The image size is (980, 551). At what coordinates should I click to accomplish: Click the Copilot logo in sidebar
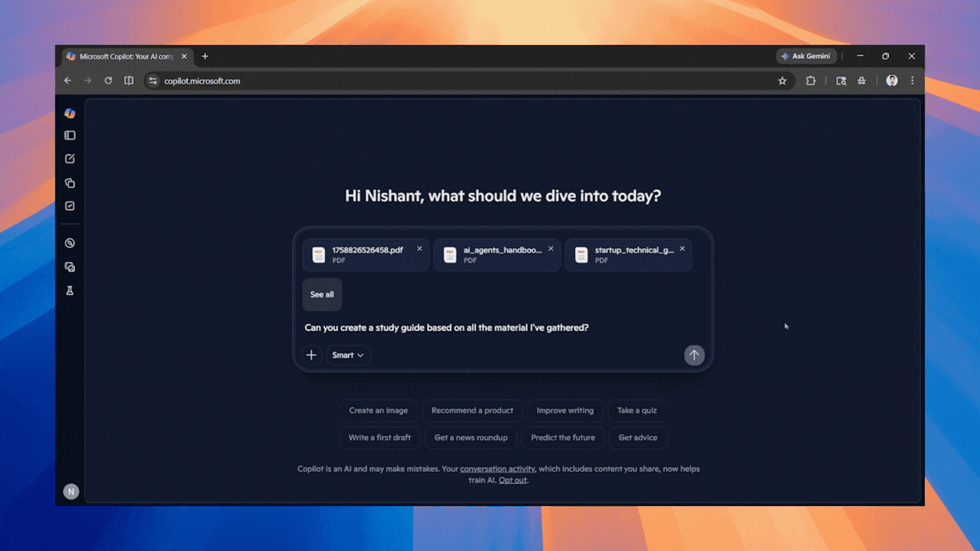70,113
